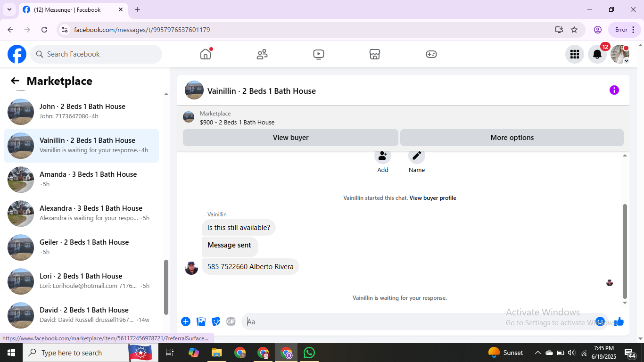Open the $900 - 2 Beds 1 Bath House listing

click(237, 122)
